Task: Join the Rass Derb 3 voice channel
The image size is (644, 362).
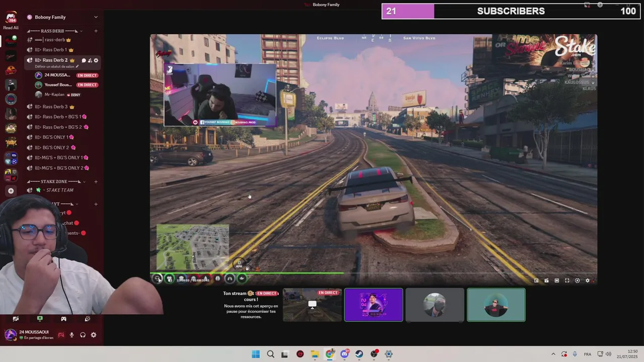Action: 62,107
